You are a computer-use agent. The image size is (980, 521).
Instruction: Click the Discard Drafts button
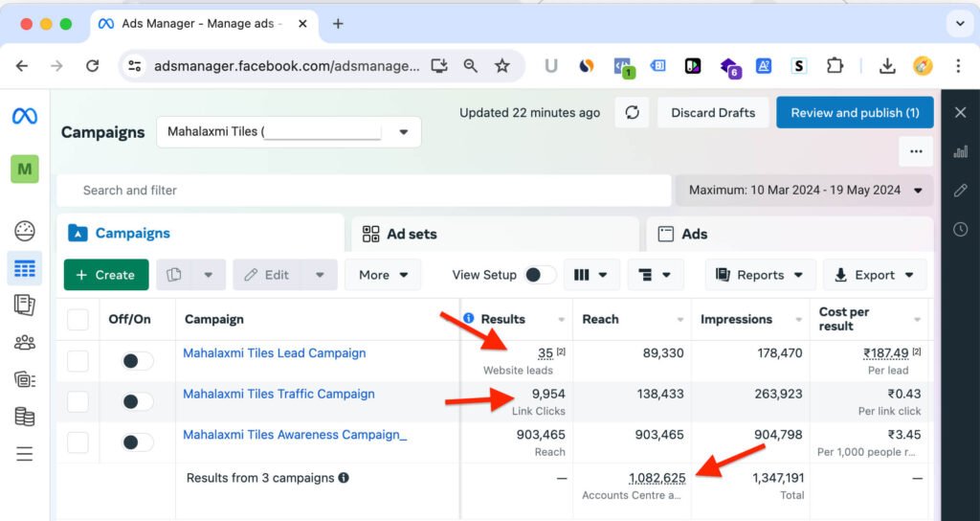[713, 113]
